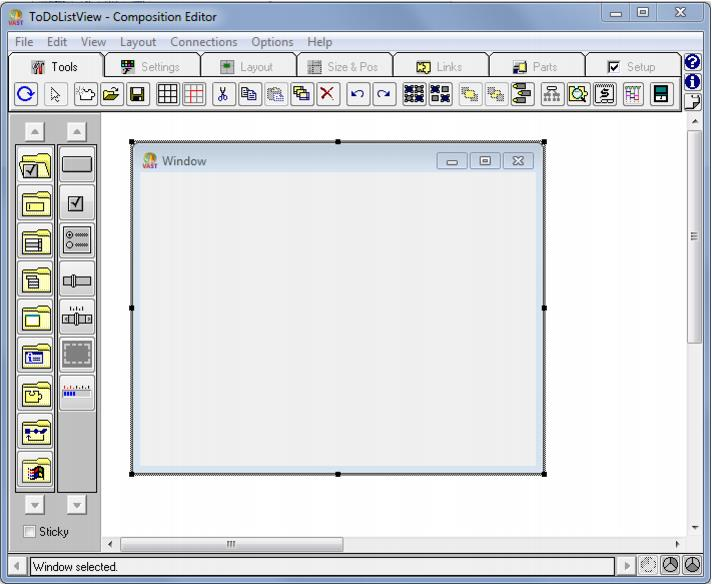Image resolution: width=712 pixels, height=584 pixels.
Task: Click the open folder icon in toolbar
Action: click(111, 95)
